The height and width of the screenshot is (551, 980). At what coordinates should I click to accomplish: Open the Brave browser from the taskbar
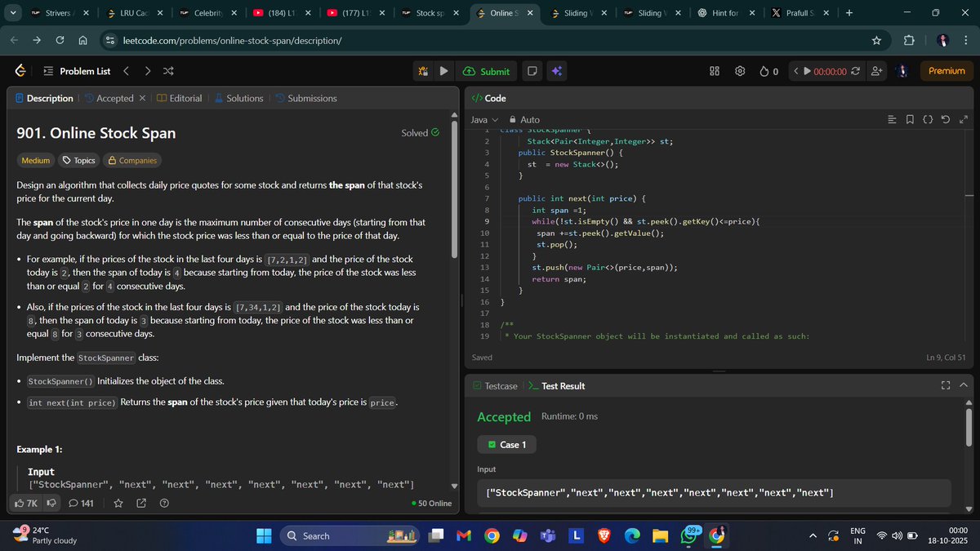point(604,535)
